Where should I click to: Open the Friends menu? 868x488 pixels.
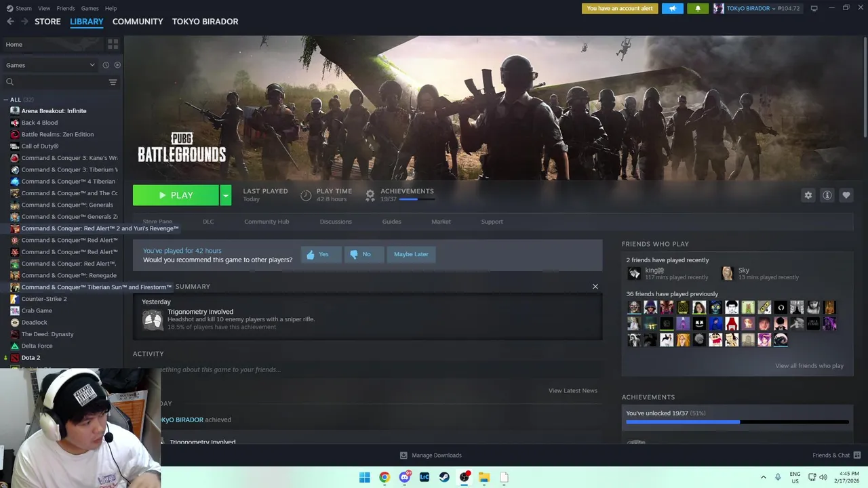click(66, 8)
